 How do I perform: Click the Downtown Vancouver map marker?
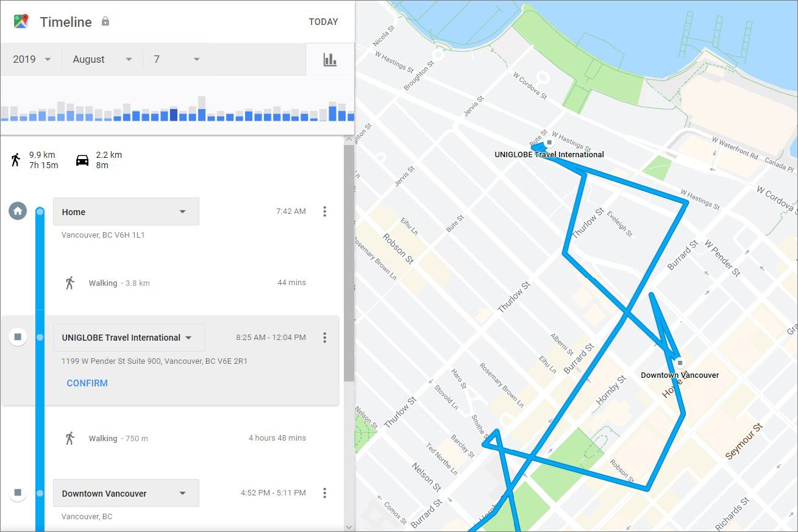click(x=680, y=363)
